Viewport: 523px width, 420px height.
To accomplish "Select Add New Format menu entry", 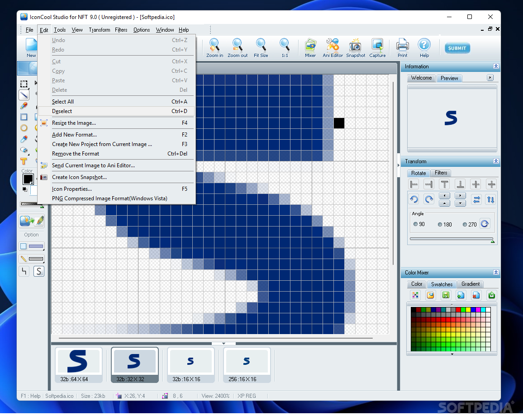I will (116, 135).
